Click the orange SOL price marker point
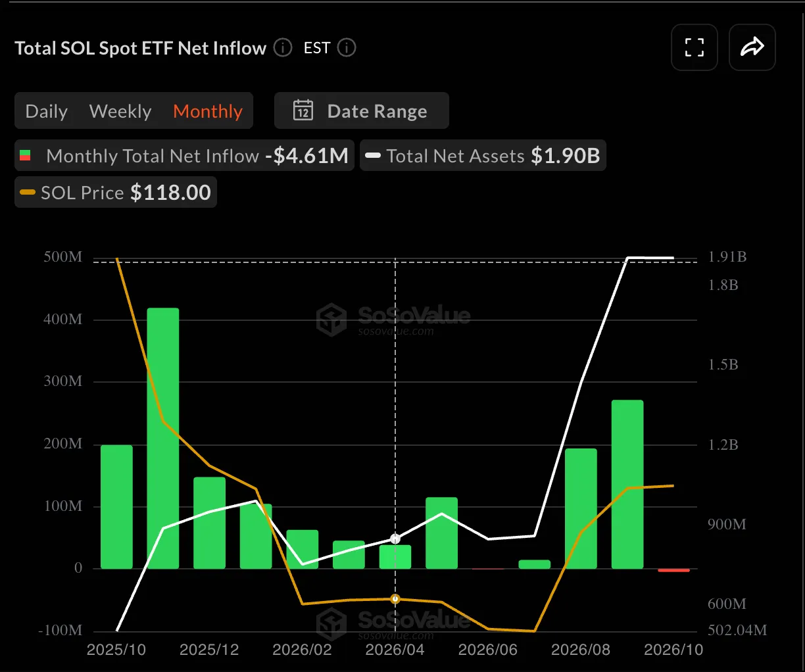This screenshot has width=805, height=672. point(395,599)
